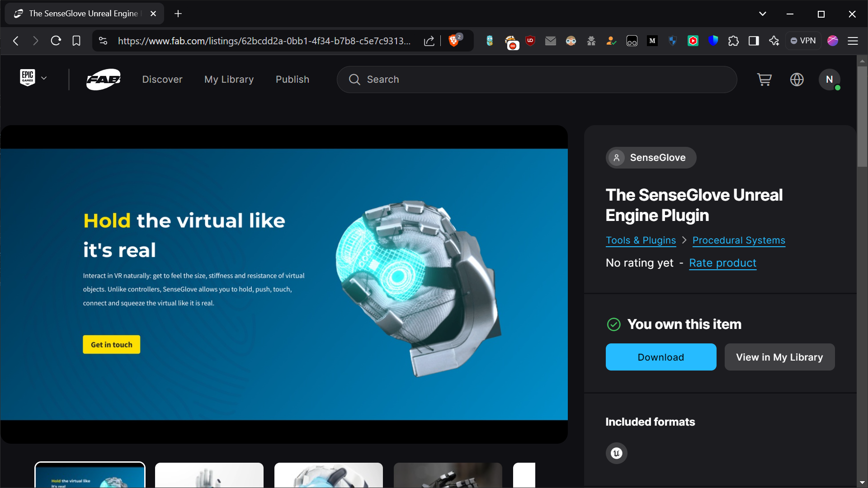Click the SenseGlove publisher icon
This screenshot has width=868, height=488.
pyautogui.click(x=617, y=157)
